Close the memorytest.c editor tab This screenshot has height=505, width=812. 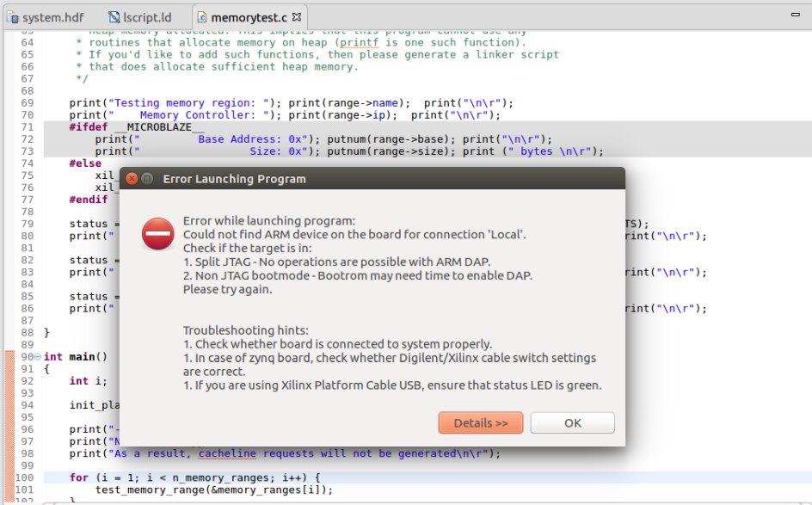pos(297,16)
